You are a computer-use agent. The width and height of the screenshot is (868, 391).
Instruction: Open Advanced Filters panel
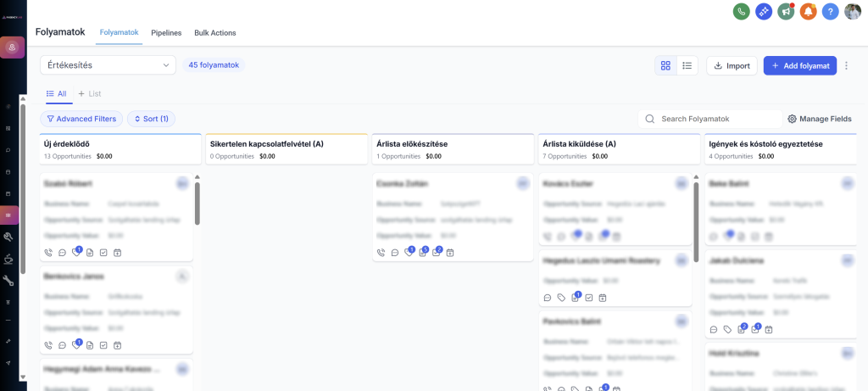click(x=81, y=120)
